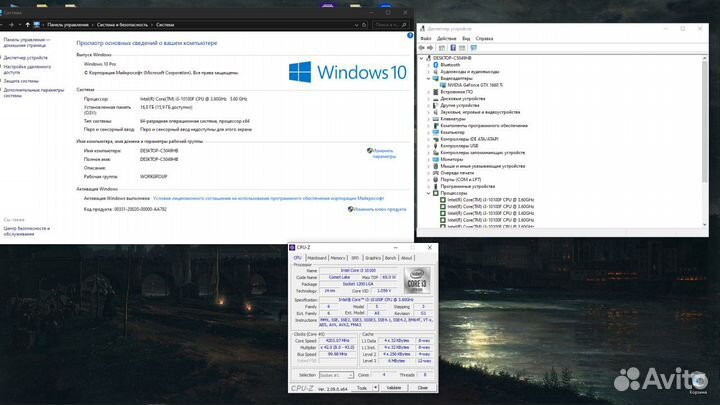
Task: Click forward arrow in System window navigation
Action: click(x=11, y=25)
